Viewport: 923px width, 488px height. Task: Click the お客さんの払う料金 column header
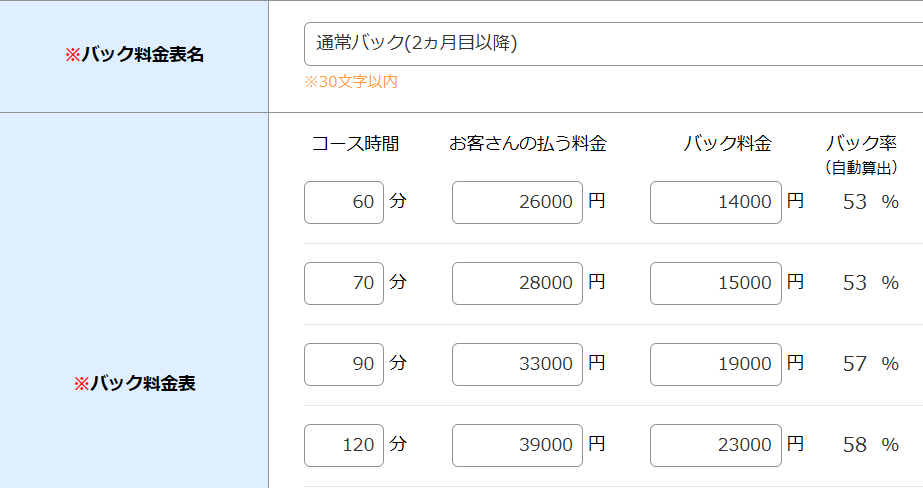[x=528, y=144]
